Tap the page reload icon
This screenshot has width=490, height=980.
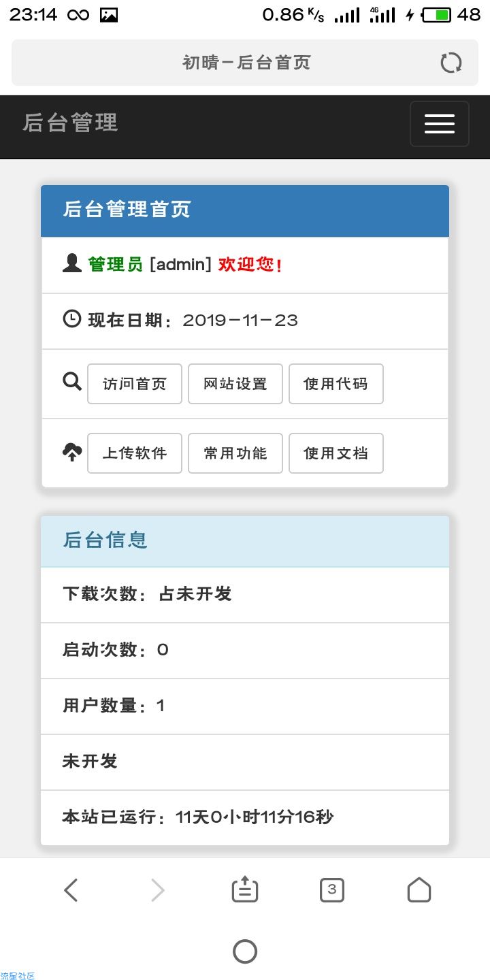pyautogui.click(x=451, y=63)
